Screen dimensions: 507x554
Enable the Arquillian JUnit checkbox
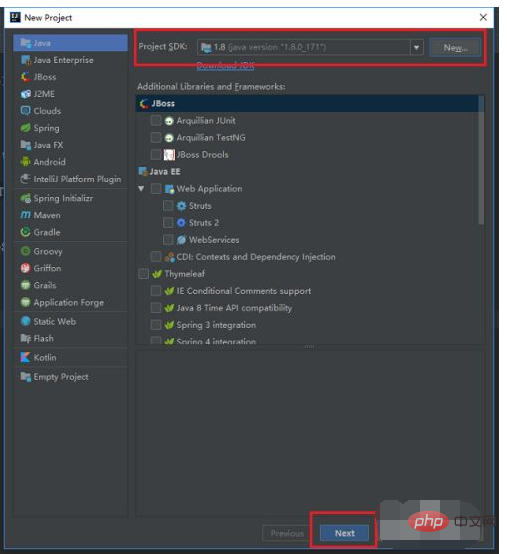156,120
